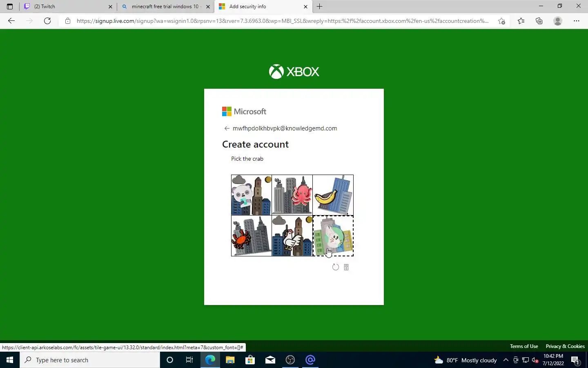This screenshot has height=368, width=588.
Task: Open the Windows Start menu
Action: [10, 360]
